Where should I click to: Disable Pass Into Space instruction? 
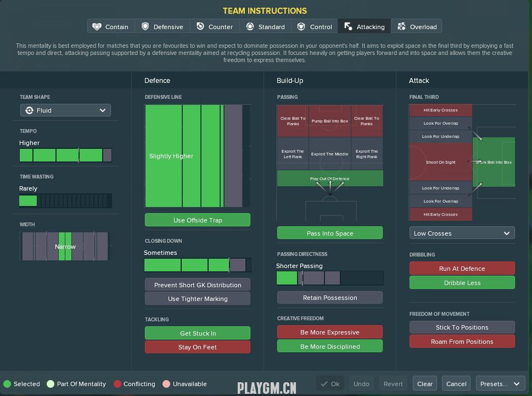pyautogui.click(x=329, y=233)
